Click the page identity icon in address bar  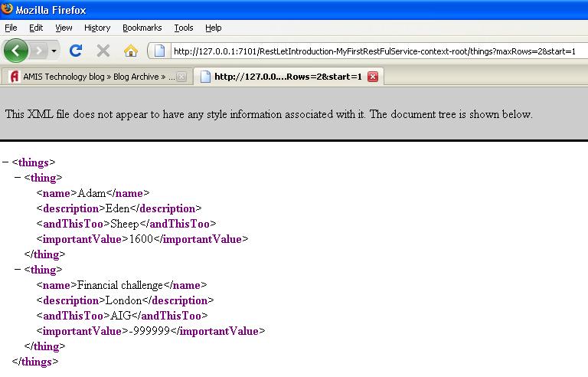[159, 51]
